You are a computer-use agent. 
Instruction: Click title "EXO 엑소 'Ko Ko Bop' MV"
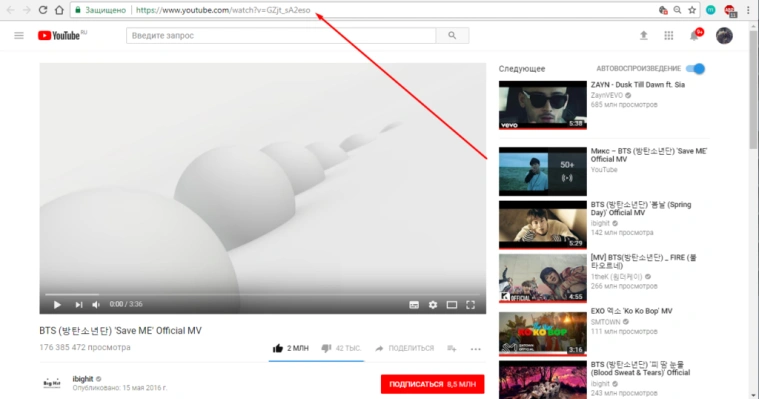631,311
